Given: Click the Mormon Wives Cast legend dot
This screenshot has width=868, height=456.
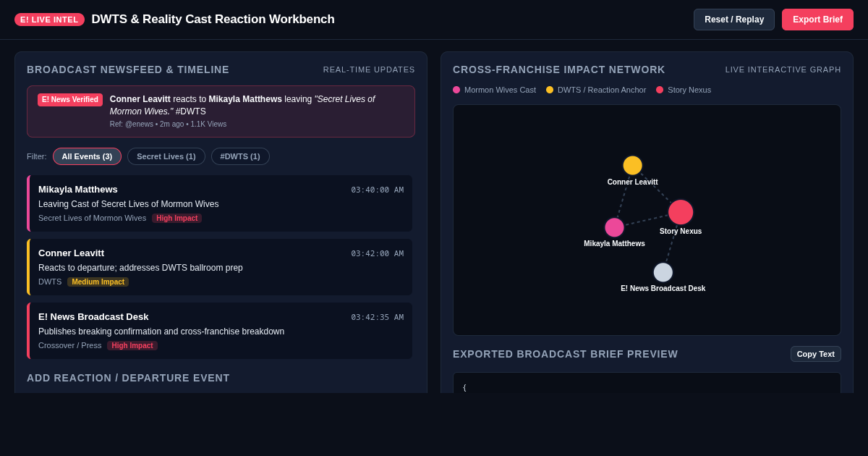Looking at the screenshot, I should pos(456,90).
